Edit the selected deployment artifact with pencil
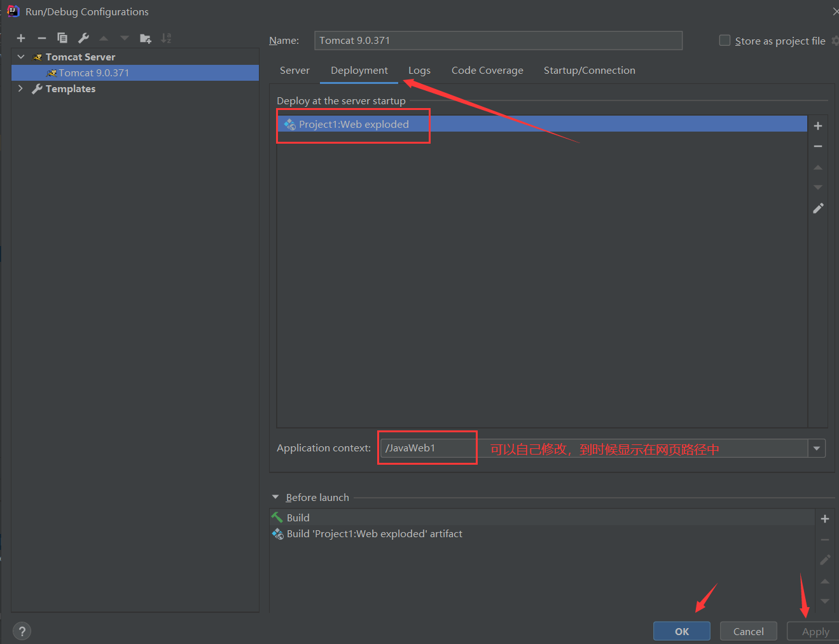This screenshot has height=644, width=839. click(x=818, y=209)
